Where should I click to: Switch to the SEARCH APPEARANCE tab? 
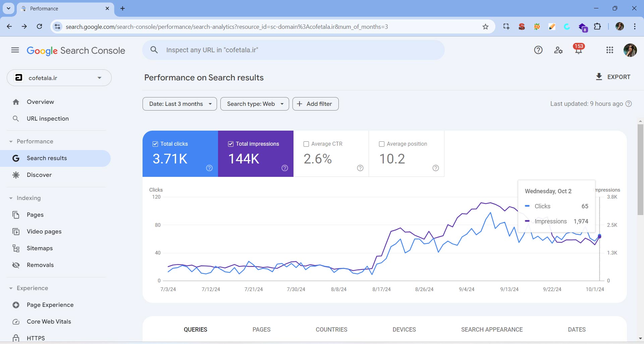coord(491,329)
